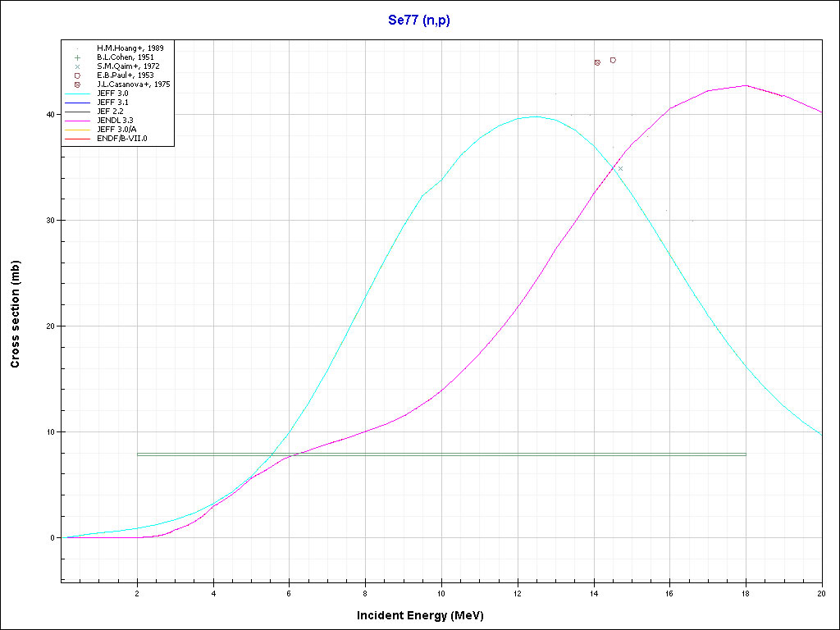The image size is (840, 630).
Task: Click the J.L.Casanova marker symbol in legend
Action: [76, 84]
